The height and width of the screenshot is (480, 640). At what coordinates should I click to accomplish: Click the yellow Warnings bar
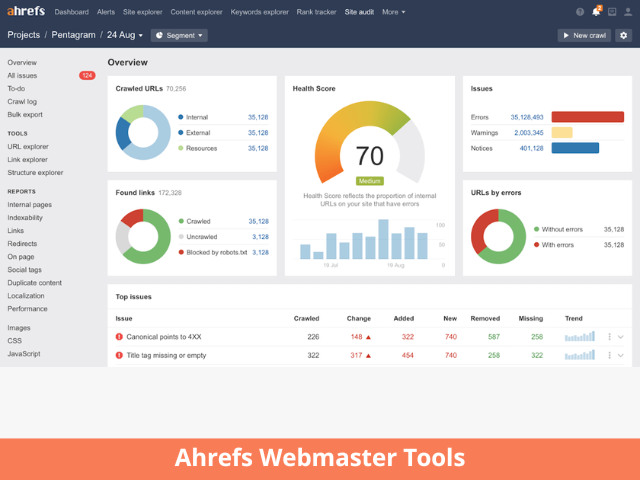[x=562, y=132]
